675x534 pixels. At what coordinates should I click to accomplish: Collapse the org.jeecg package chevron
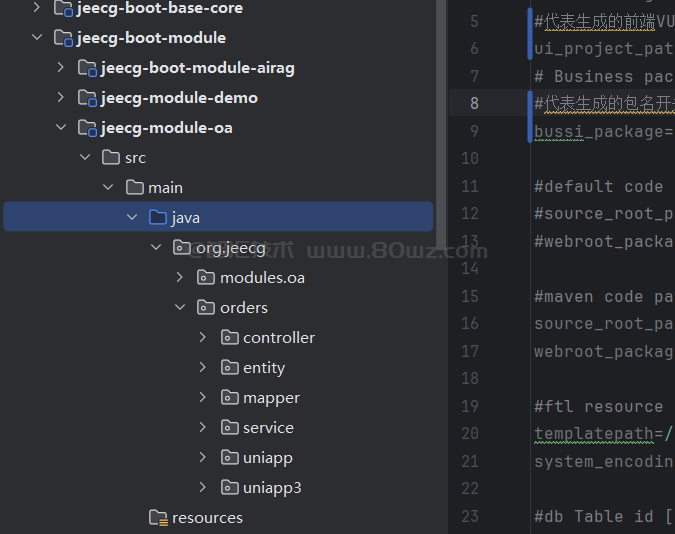[156, 248]
